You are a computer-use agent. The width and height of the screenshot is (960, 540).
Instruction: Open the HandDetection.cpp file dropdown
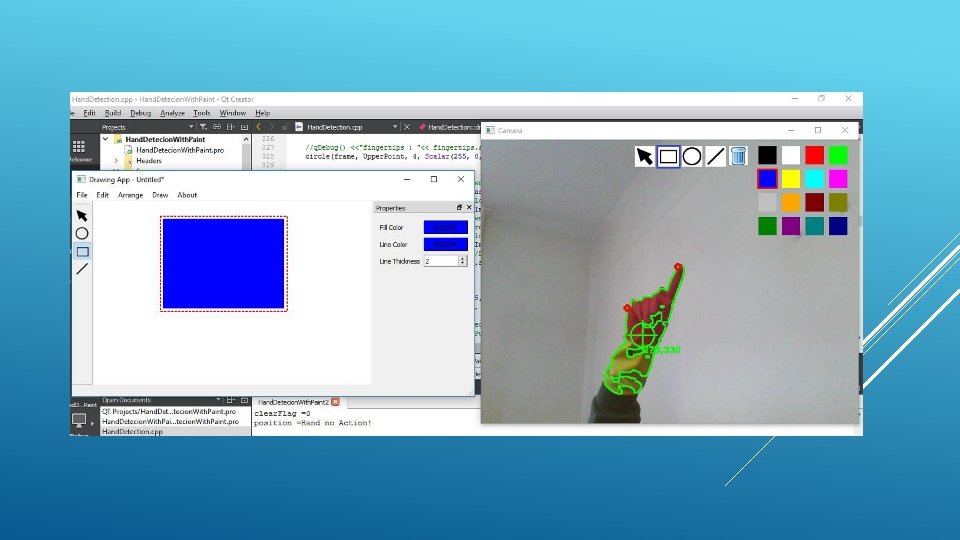[395, 127]
